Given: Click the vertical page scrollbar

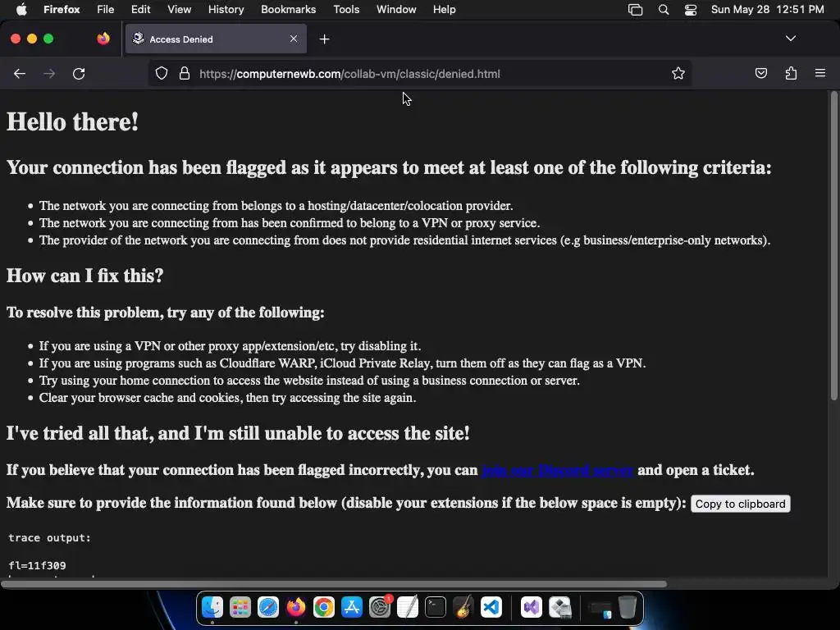Looking at the screenshot, I should [x=833, y=246].
